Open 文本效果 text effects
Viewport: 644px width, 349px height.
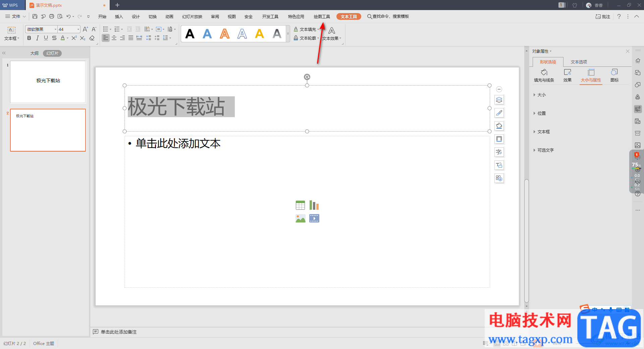[332, 34]
